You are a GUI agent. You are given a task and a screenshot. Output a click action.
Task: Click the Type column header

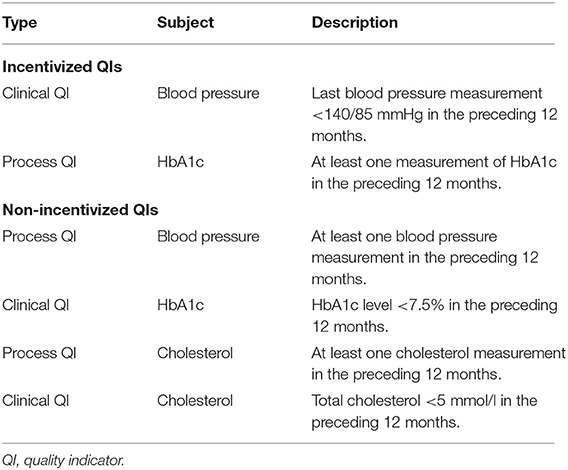[x=20, y=23]
